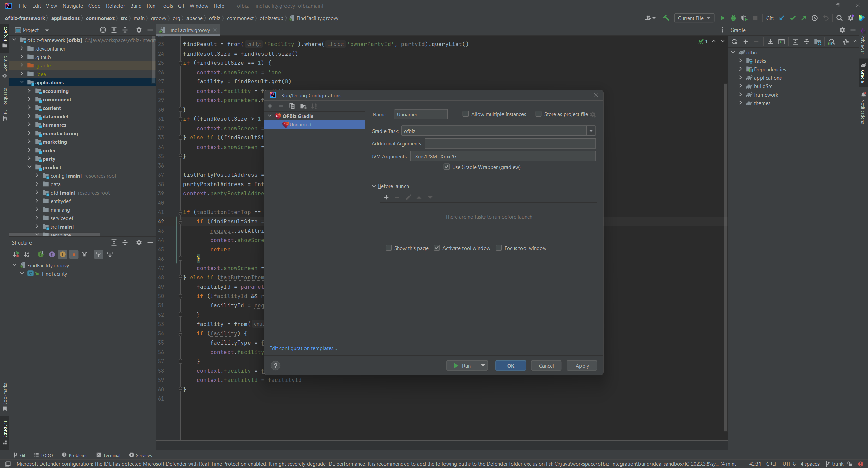Viewport: 868px width, 468px height.
Task: Click Structure panel settings gear
Action: 139,242
